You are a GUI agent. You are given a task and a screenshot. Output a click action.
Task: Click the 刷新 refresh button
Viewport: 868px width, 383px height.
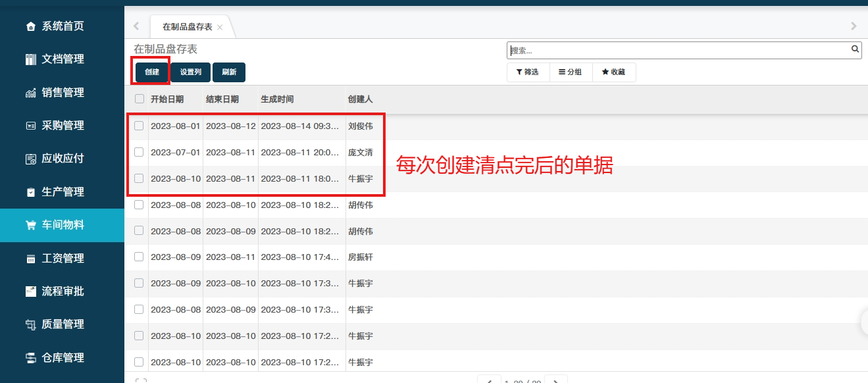pos(229,72)
